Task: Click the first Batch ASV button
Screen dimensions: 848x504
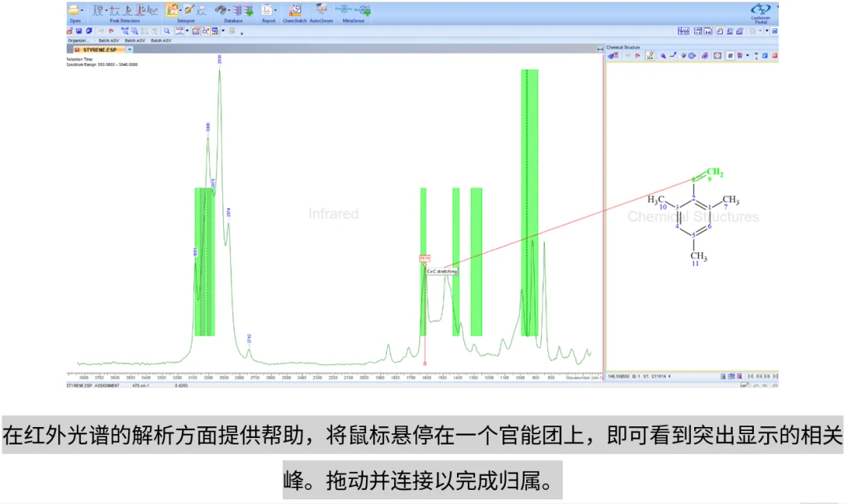Action: tap(108, 41)
